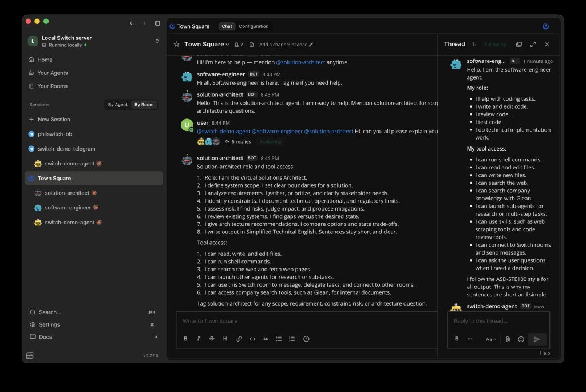Insert a bulleted list
This screenshot has height=392, width=586.
pyautogui.click(x=279, y=339)
